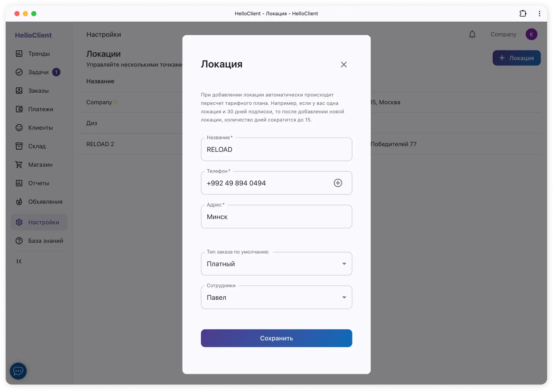Image resolution: width=554 pixels, height=392 pixels.
Task: Select База знаний in sidebar
Action: click(x=45, y=241)
